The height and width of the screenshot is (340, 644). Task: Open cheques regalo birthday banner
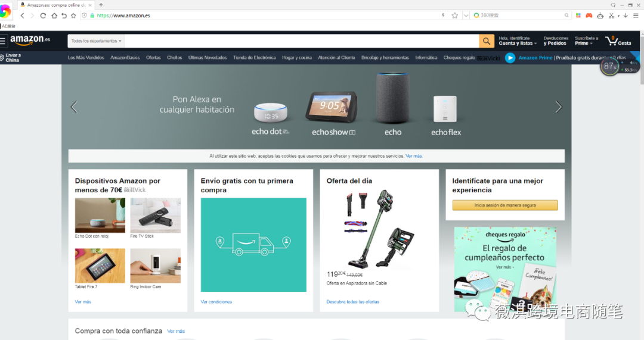[505, 270]
